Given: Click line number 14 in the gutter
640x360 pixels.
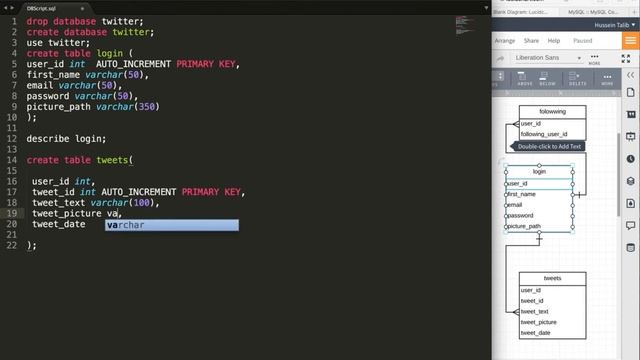Looking at the screenshot, I should tap(12, 160).
